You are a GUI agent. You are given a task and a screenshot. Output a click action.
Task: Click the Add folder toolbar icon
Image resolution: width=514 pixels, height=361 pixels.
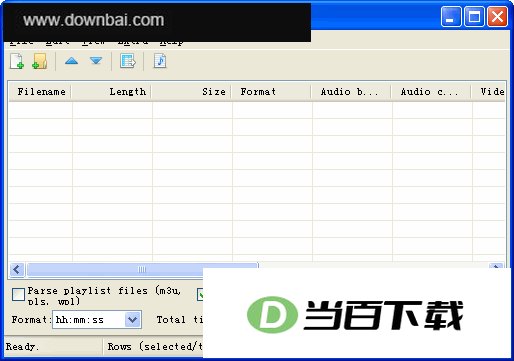click(x=40, y=61)
